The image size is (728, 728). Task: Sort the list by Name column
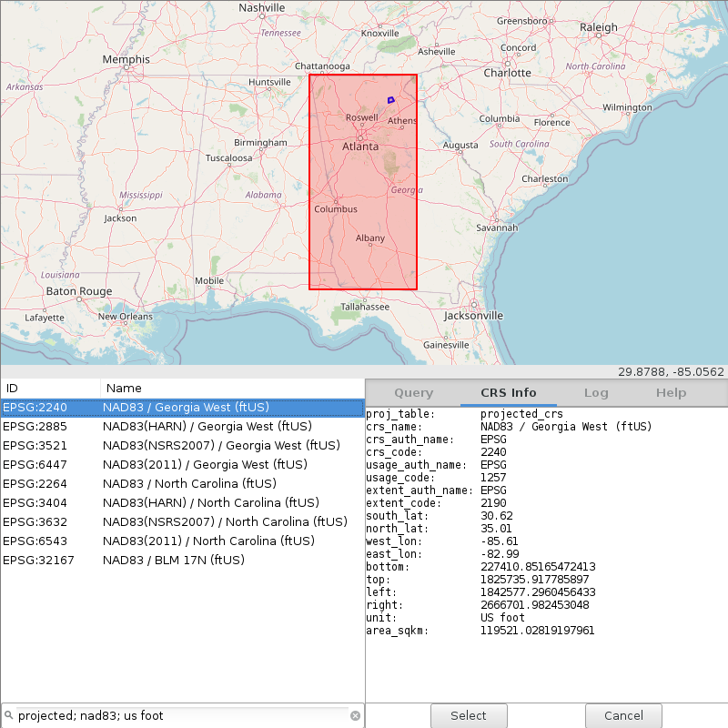(232, 389)
